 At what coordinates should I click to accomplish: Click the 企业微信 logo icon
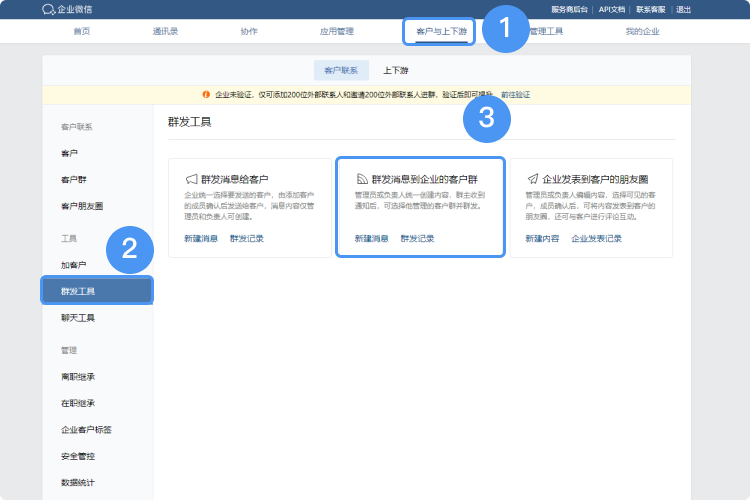pos(48,9)
